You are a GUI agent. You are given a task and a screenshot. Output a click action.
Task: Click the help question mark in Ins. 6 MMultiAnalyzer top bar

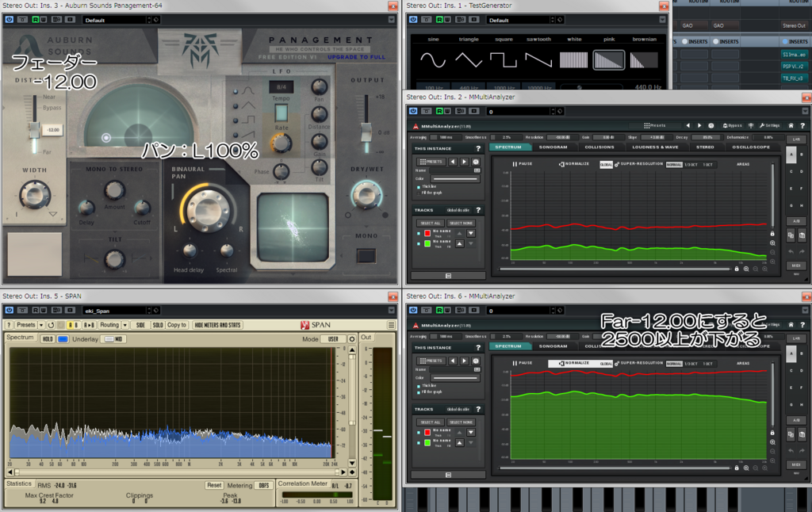(x=802, y=325)
